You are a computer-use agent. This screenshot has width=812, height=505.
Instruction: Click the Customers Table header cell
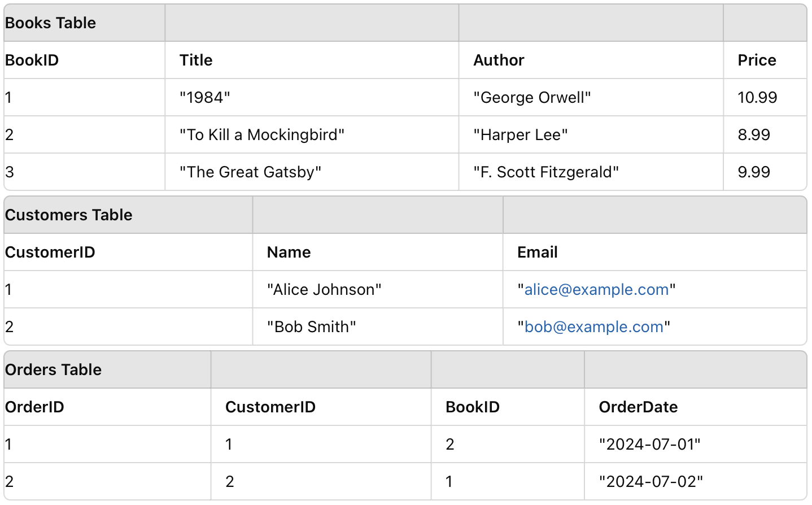point(69,215)
